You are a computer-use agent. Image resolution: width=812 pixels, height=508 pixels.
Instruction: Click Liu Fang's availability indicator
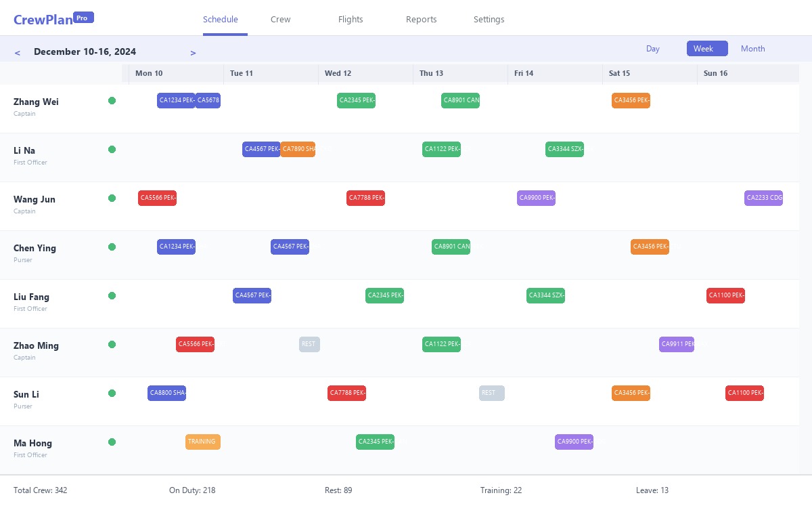(x=112, y=295)
